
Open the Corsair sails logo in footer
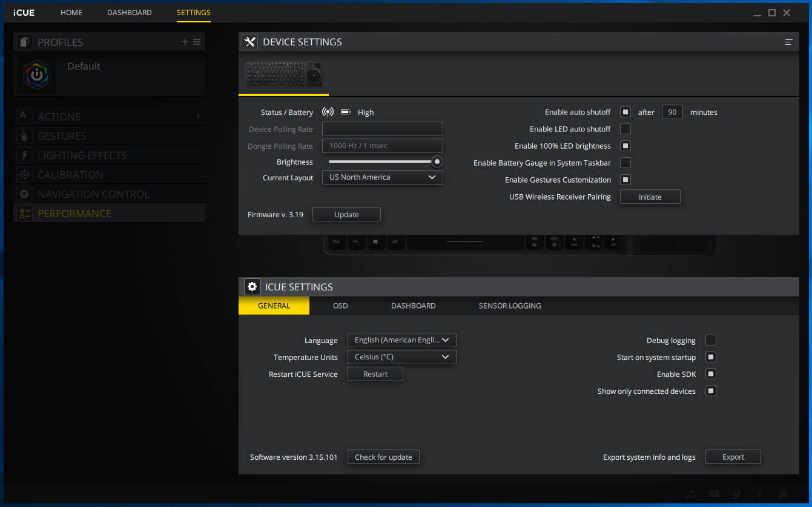coord(783,494)
